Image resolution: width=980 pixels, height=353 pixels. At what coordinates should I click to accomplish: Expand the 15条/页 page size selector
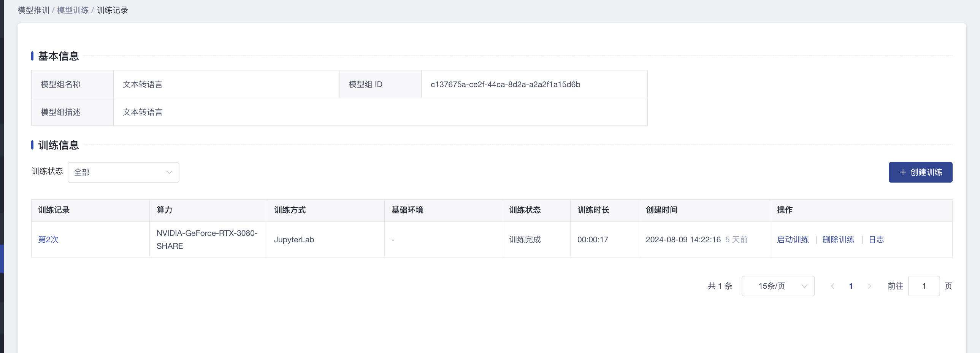(778, 286)
